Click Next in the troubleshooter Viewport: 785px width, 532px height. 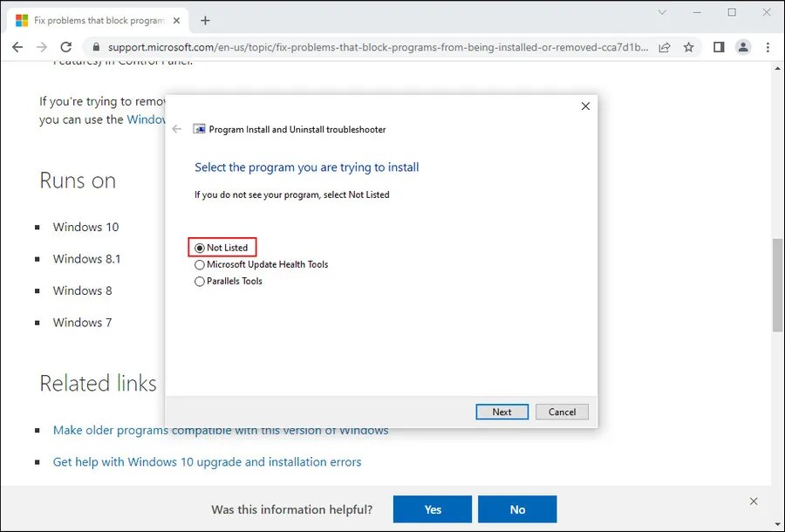point(502,412)
